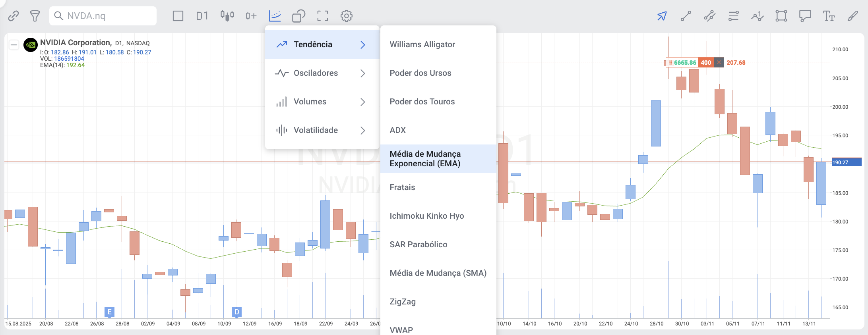
Task: Select the wave pattern drawing tool
Action: pos(758,16)
